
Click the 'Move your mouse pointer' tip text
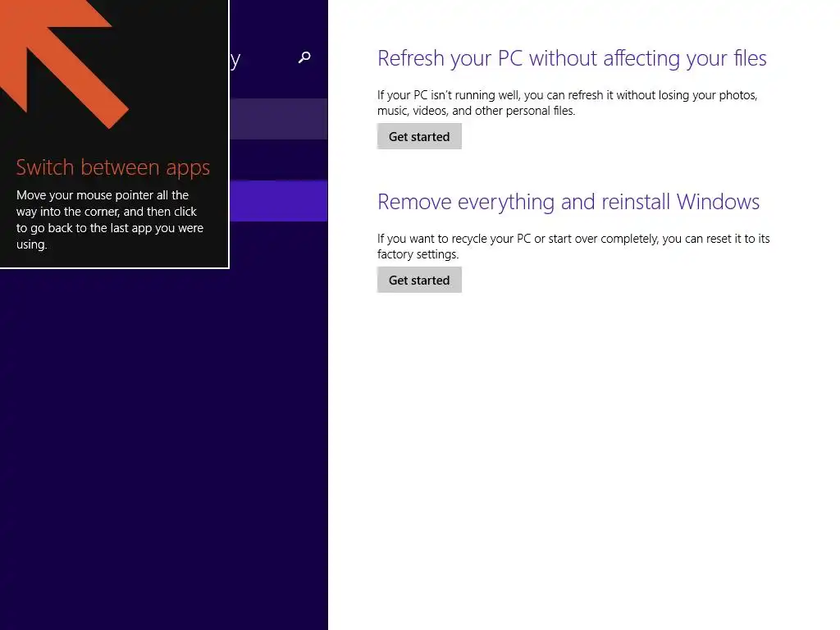point(110,220)
